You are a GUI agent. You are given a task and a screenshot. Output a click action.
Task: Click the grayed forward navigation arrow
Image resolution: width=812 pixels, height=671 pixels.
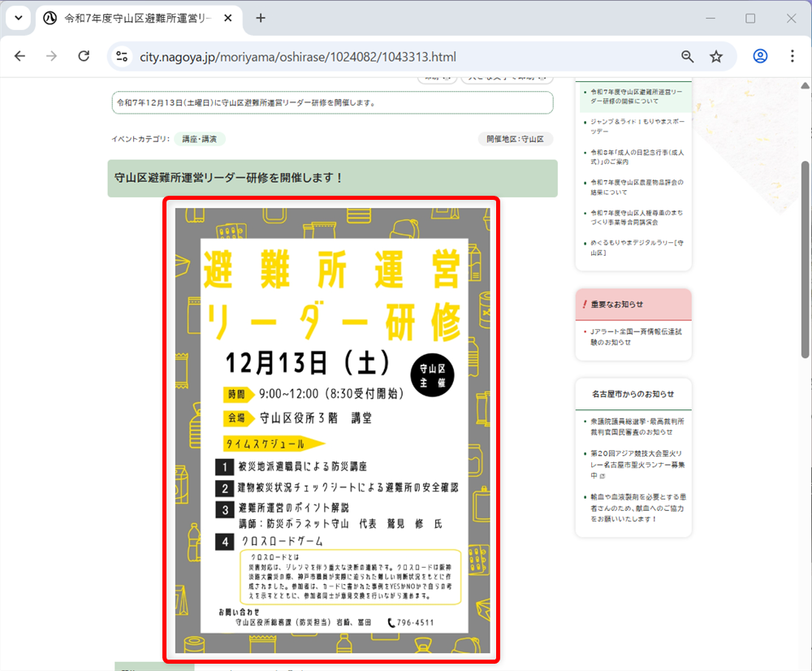click(50, 56)
